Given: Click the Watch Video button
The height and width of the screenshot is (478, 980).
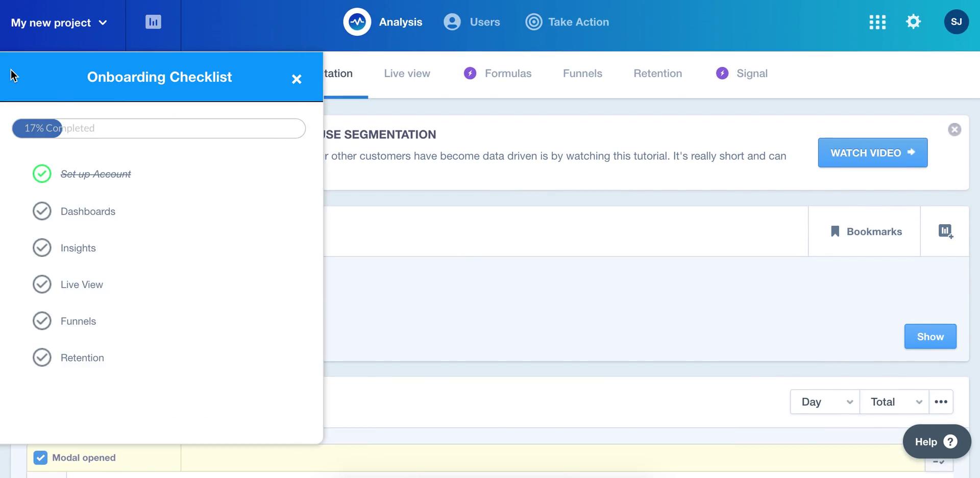Looking at the screenshot, I should (x=872, y=153).
